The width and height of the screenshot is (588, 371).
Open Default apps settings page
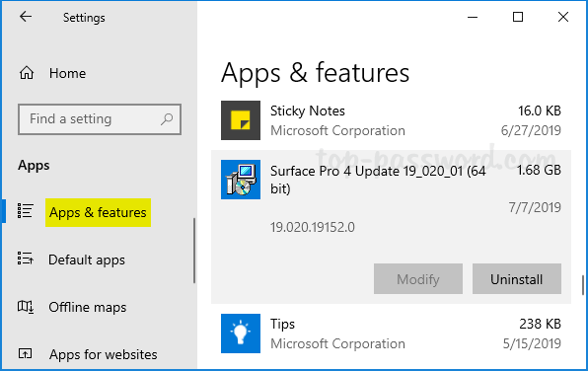pyautogui.click(x=87, y=260)
